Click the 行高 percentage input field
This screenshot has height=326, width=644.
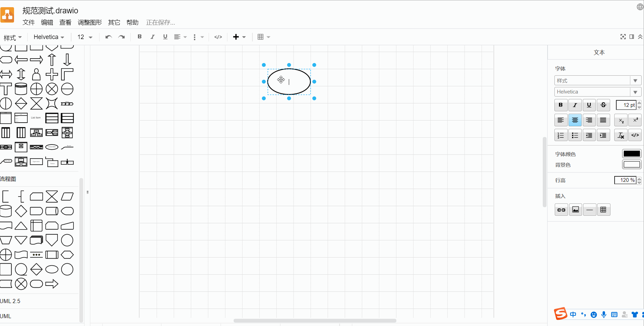[625, 180]
